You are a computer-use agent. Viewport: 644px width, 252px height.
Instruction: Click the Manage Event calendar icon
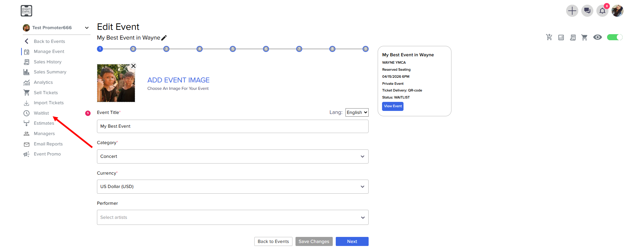(26, 52)
